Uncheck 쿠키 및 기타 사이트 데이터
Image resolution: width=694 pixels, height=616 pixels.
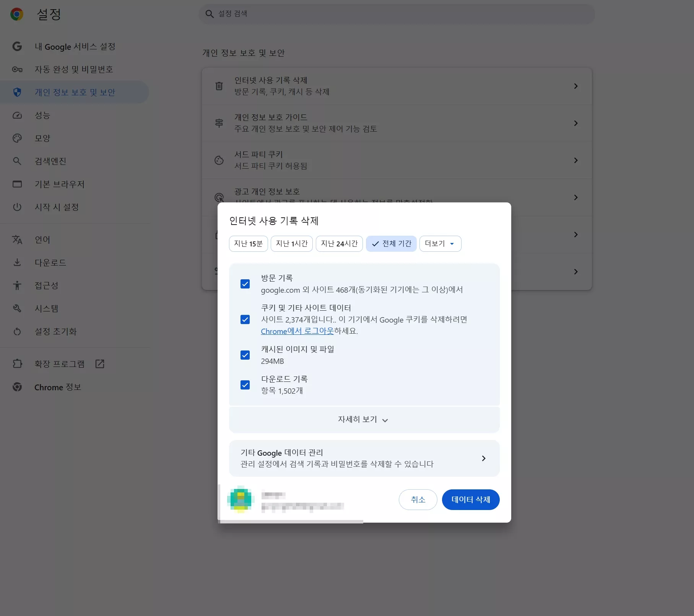tap(245, 319)
